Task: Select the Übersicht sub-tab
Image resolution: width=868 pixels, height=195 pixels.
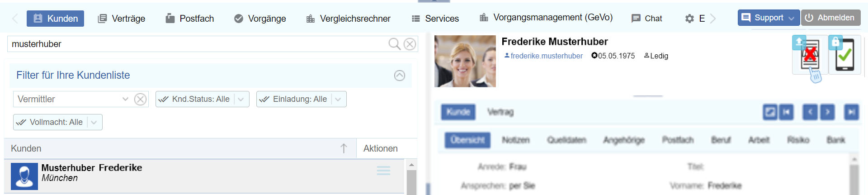Action: [x=467, y=140]
